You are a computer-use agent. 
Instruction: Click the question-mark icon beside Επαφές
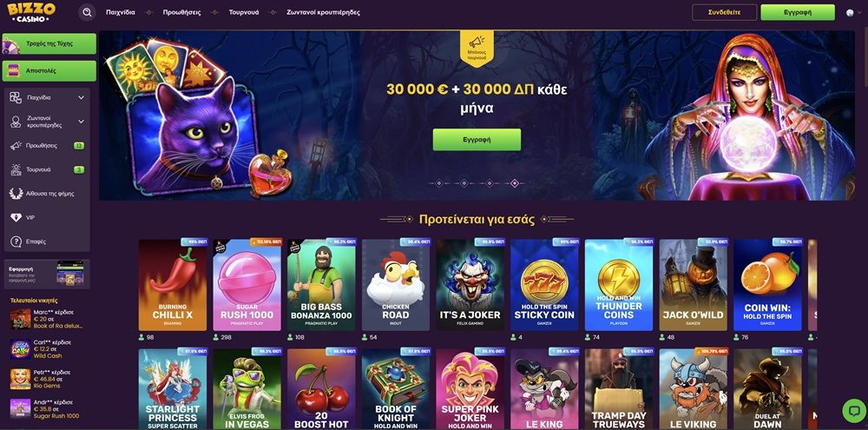click(16, 241)
